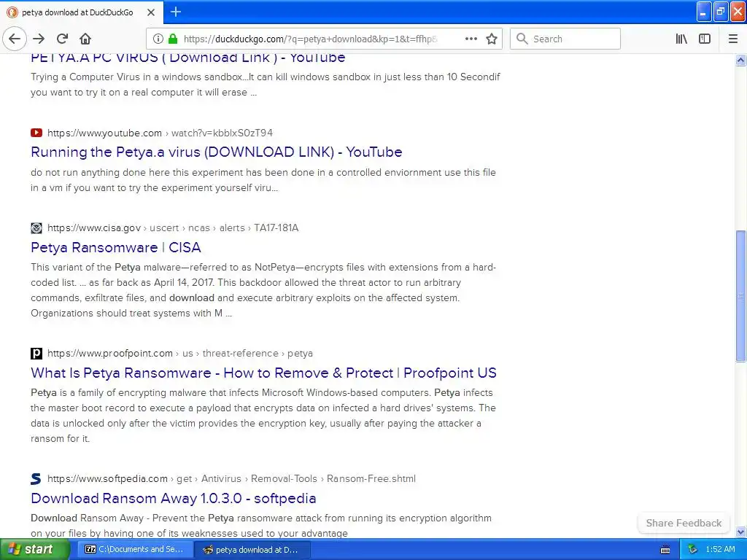
Task: Open Petya Ransomware | CISA result
Action: click(x=116, y=247)
